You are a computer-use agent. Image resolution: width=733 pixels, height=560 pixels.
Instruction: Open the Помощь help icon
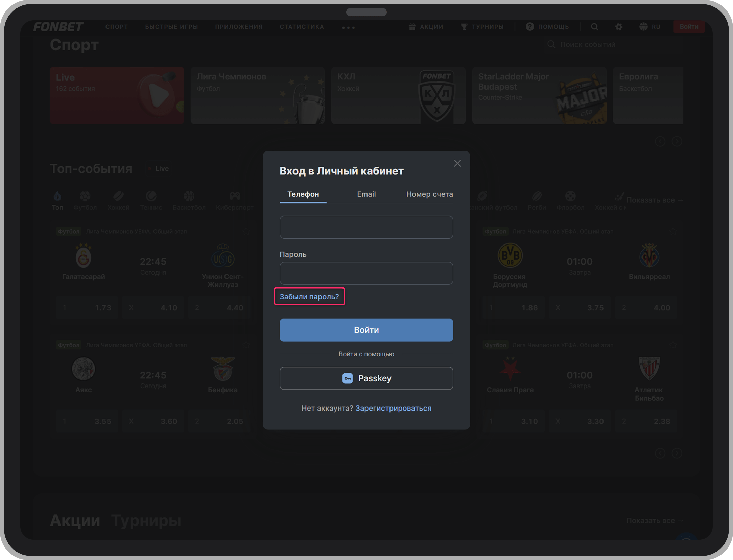click(x=530, y=27)
